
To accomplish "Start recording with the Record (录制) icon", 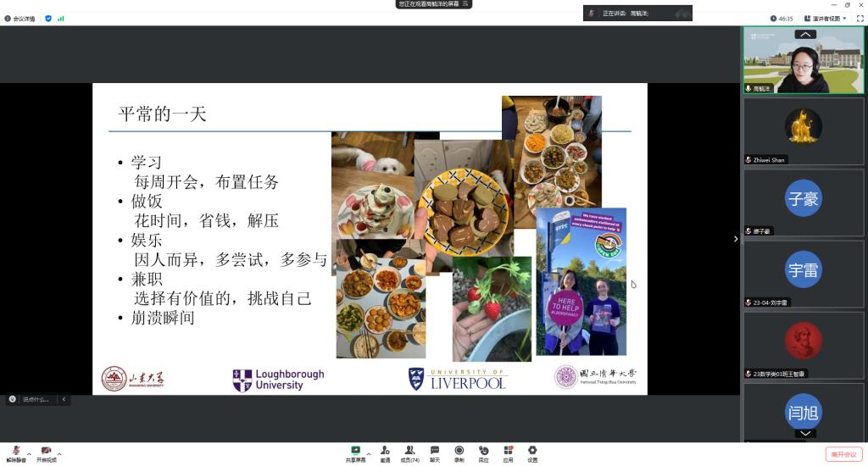I will click(x=459, y=452).
